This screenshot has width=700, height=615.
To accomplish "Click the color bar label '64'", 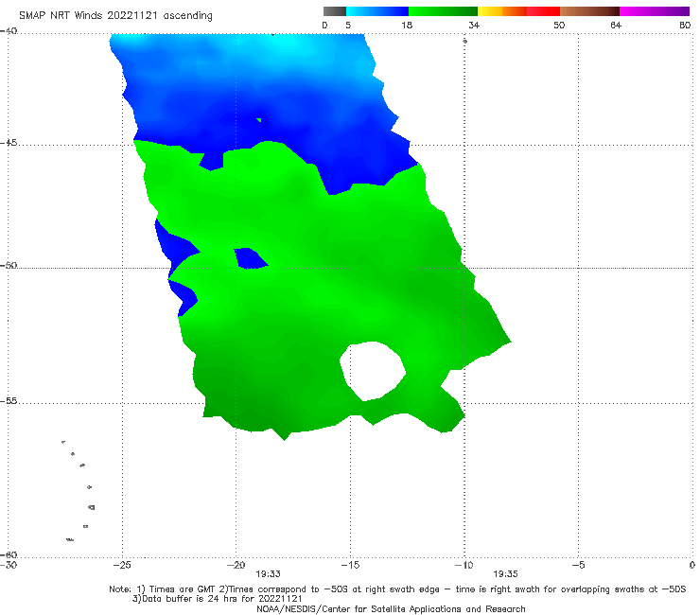I will click(x=616, y=25).
